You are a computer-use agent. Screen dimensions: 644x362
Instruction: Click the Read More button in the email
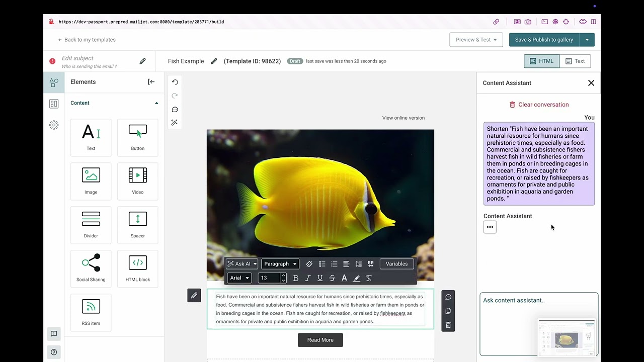[x=320, y=340]
